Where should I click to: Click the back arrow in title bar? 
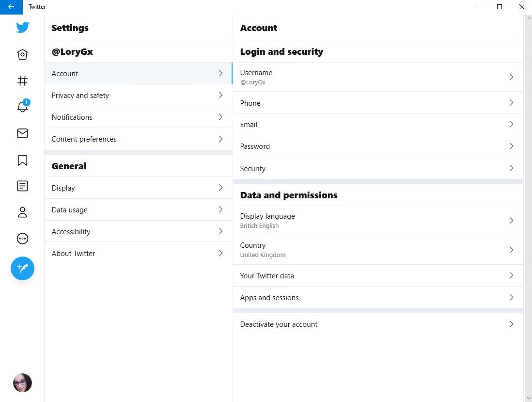pos(11,7)
